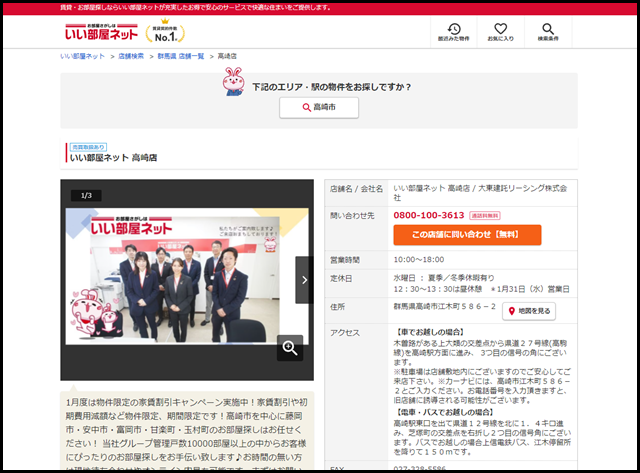Open the map with 地図を見る button
Image resolution: width=640 pixels, height=473 pixels.
click(x=529, y=311)
